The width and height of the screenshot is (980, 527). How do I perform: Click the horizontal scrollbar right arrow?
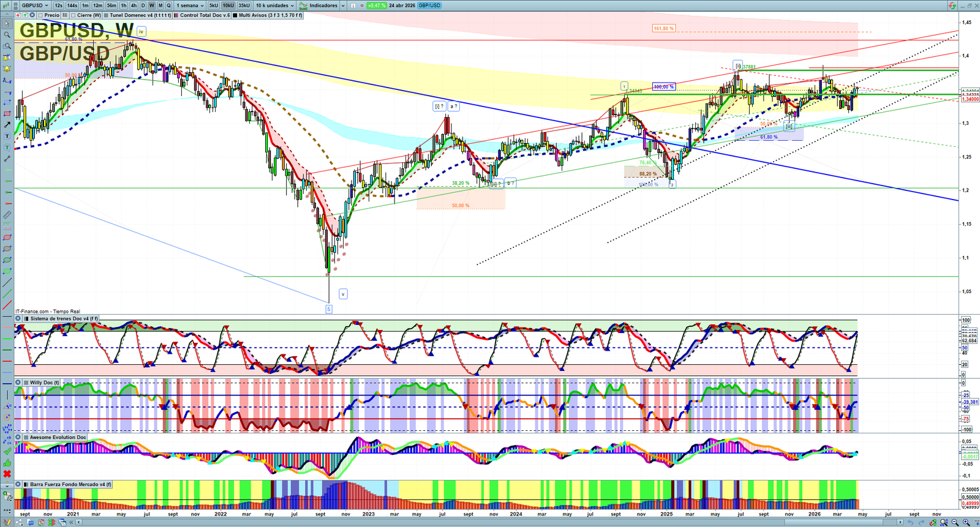900,522
